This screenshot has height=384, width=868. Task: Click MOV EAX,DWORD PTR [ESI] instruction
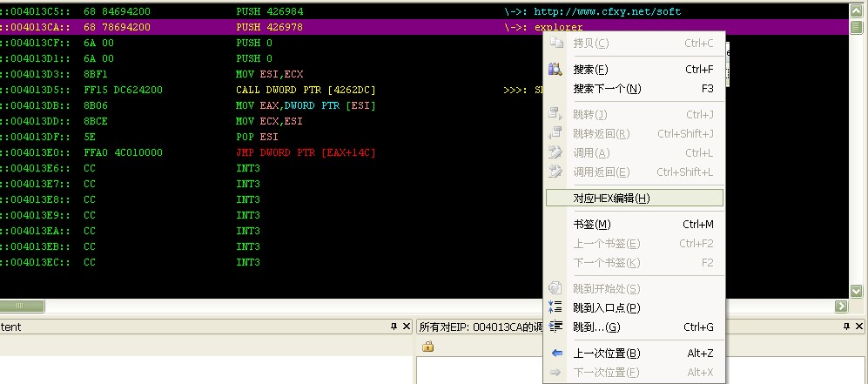(x=306, y=105)
